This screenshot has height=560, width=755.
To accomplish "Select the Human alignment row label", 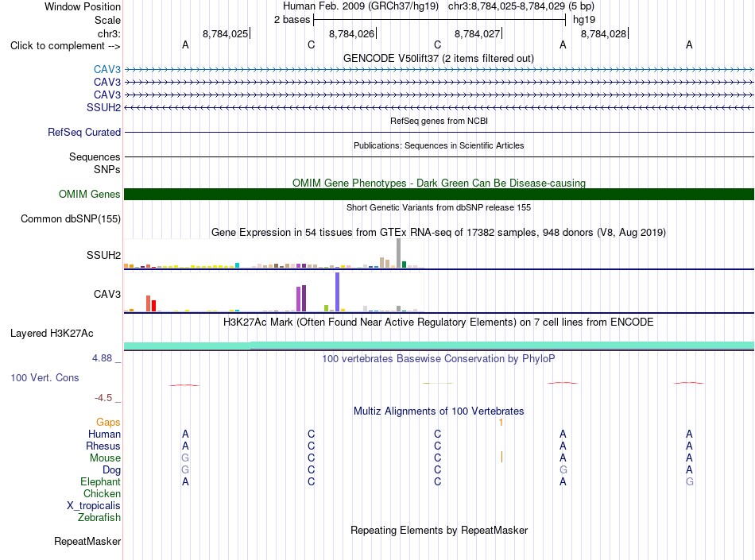I will tap(104, 434).
